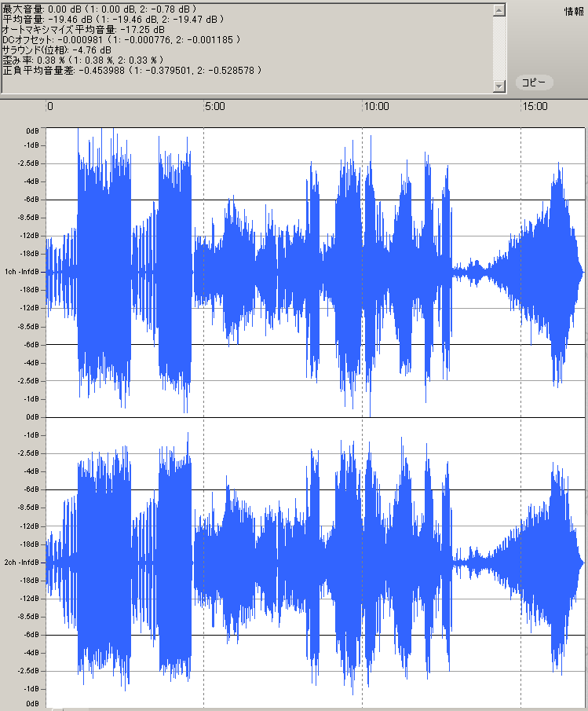Click the 15:00 time ruler marker
The height and width of the screenshot is (711, 588).
(535, 107)
